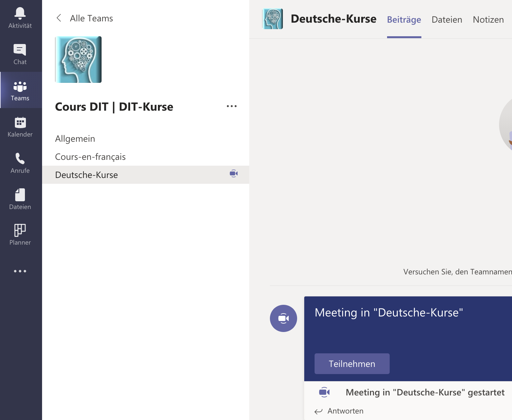Screen dimensions: 512x420
Task: Click 'Versuchen Sie, den Teamnamen' hint text
Action: [458, 272]
